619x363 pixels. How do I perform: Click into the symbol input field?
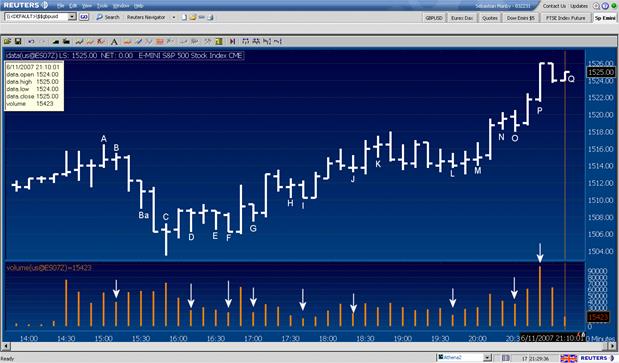pos(36,17)
